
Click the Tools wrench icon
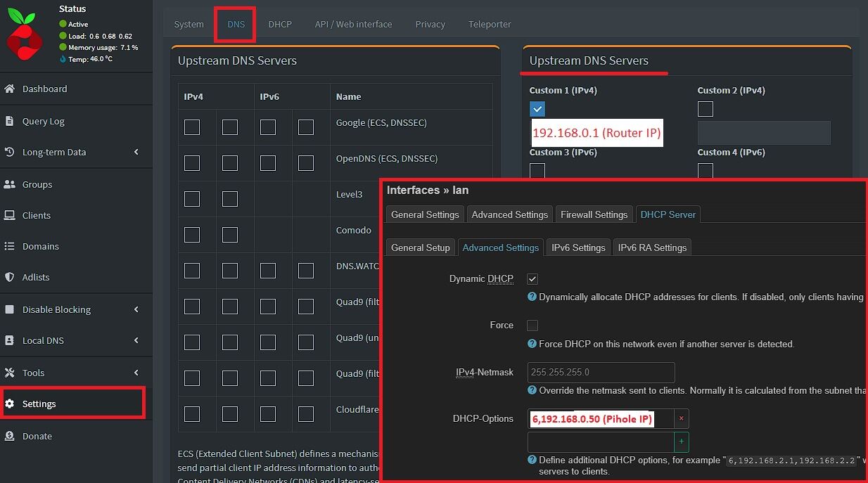pos(10,373)
